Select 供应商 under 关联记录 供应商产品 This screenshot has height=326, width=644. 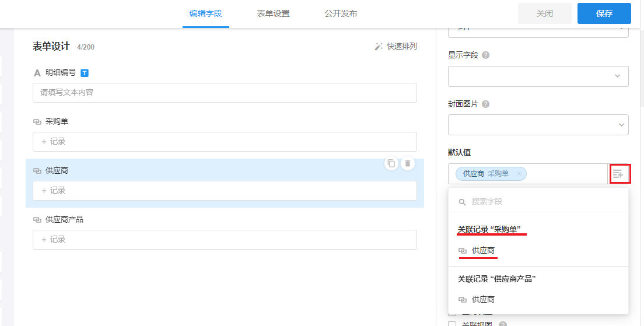click(x=483, y=300)
